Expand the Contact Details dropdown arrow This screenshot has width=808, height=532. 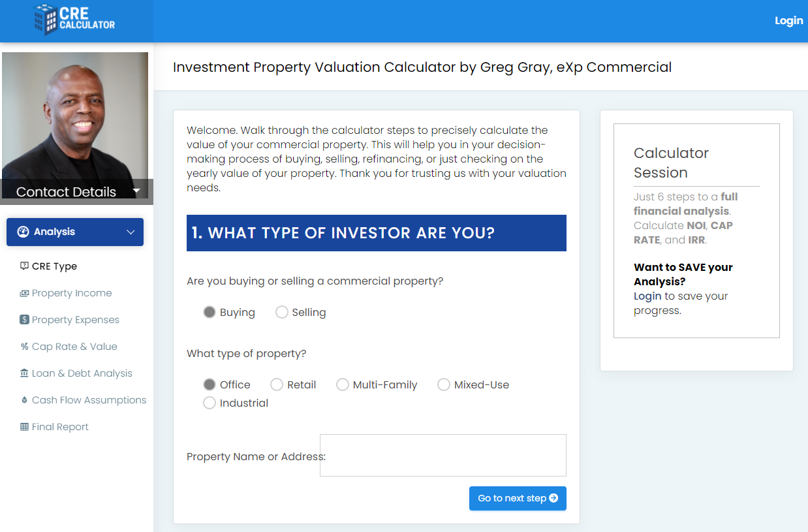[136, 191]
